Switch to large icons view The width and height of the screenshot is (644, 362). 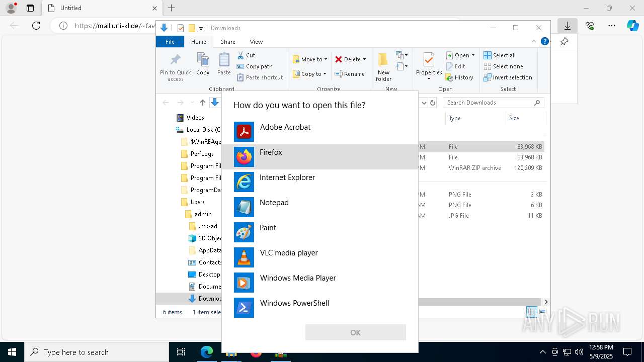tap(543, 312)
